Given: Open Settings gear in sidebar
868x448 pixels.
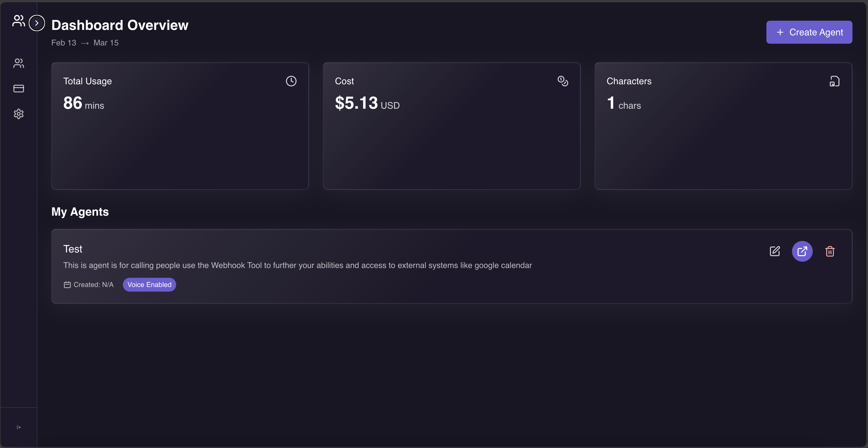Looking at the screenshot, I should (x=18, y=114).
